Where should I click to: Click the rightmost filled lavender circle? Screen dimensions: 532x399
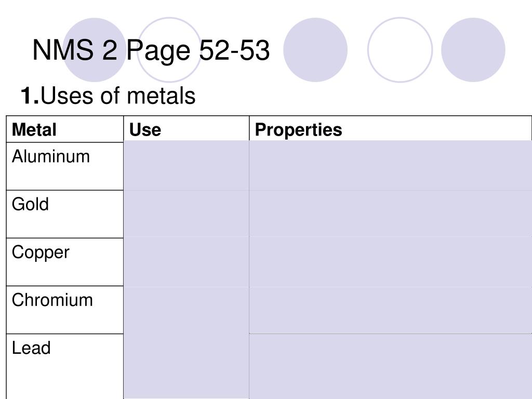point(473,50)
